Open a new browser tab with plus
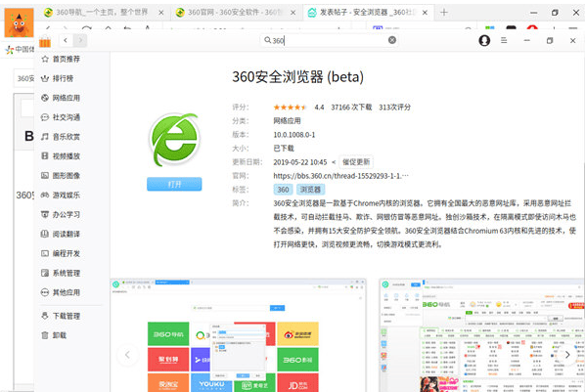The image size is (585, 392). pos(443,13)
